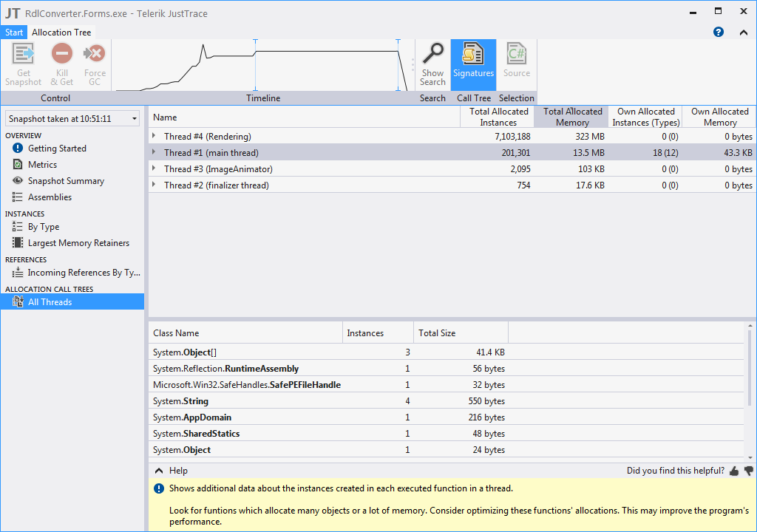Click the timeline memory graph
This screenshot has width=757, height=532.
coord(262,65)
